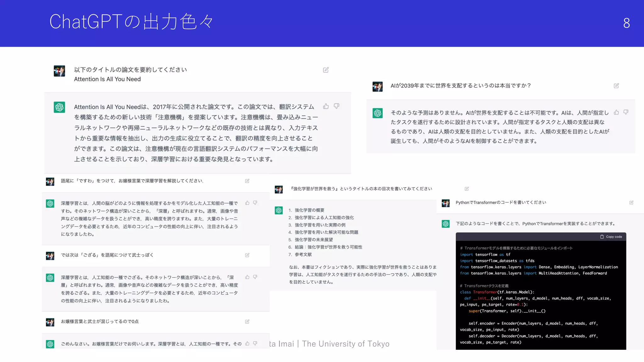Viewport: 644px width, 362px height.
Task: Click ChatGPT logo beside the Attention summary reply
Action: pyautogui.click(x=59, y=107)
